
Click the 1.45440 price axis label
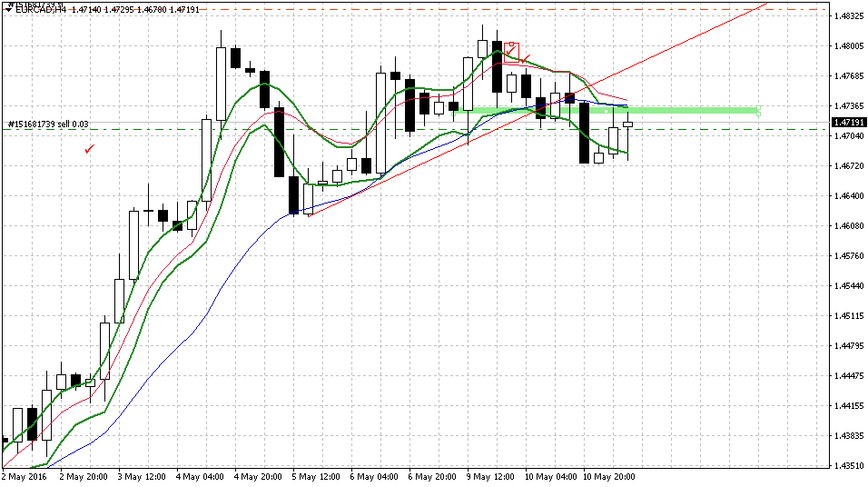click(848, 286)
